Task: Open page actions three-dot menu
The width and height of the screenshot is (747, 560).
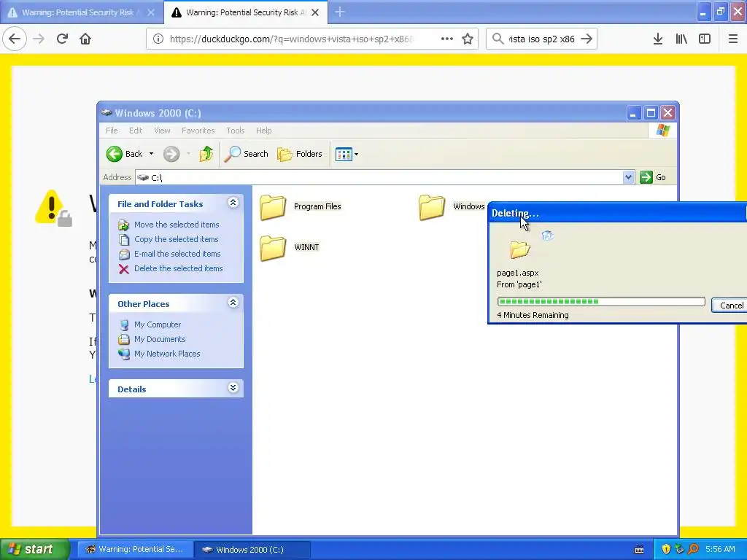Action: [x=447, y=39]
